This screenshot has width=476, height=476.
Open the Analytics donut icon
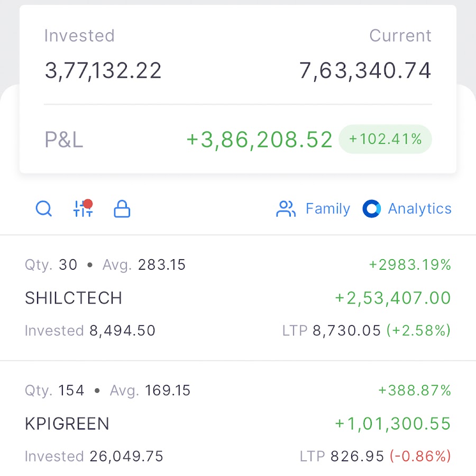point(372,208)
